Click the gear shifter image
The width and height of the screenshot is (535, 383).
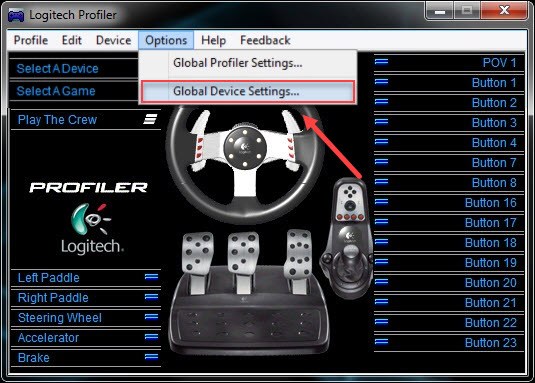346,238
